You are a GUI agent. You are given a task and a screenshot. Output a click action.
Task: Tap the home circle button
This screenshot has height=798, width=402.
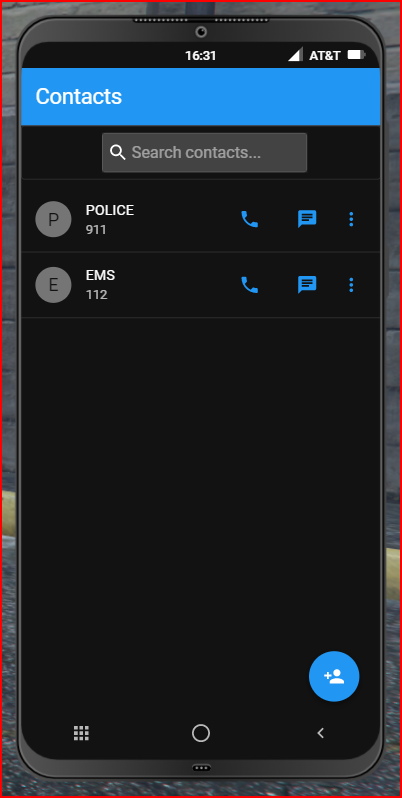pyautogui.click(x=201, y=733)
